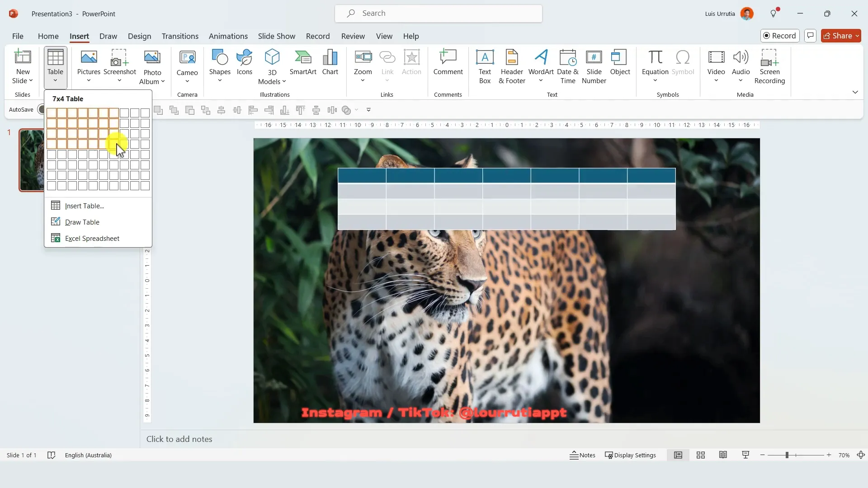This screenshot has width=868, height=488.
Task: Choose Draw Table menu item
Action: pyautogui.click(x=98, y=222)
